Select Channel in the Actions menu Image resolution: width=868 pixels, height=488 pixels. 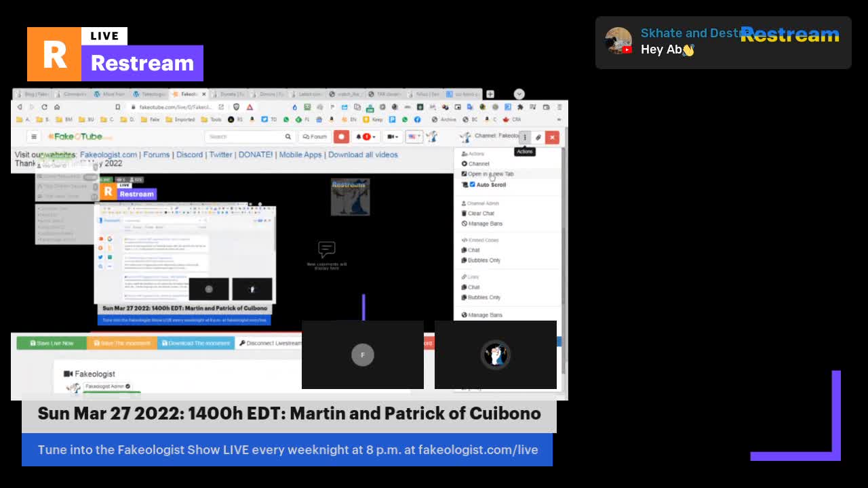[475, 164]
